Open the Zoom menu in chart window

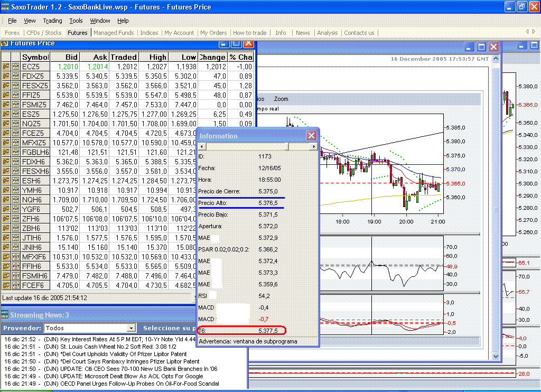click(281, 99)
